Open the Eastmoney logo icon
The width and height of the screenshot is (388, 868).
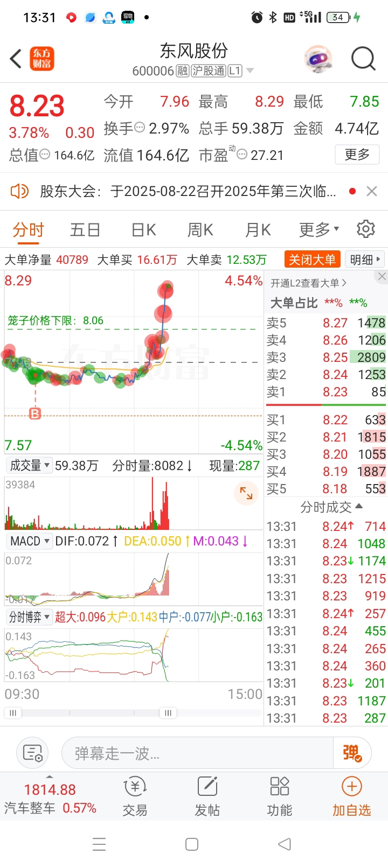tap(41, 59)
